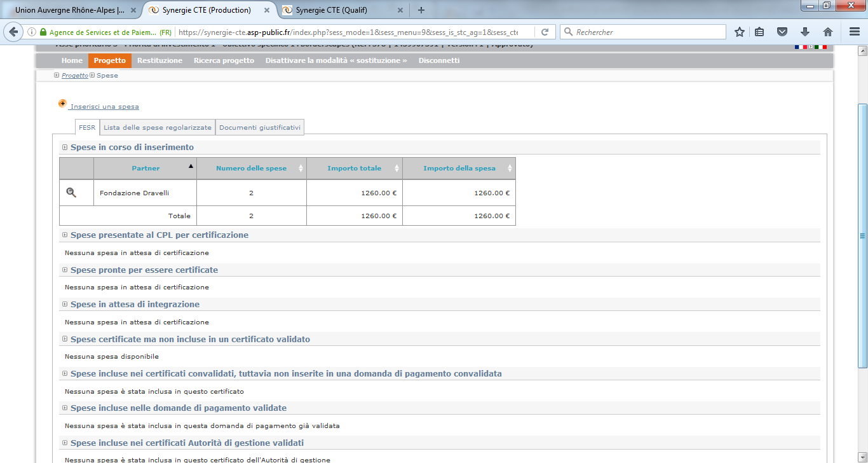Click the Totale row label

179,216
